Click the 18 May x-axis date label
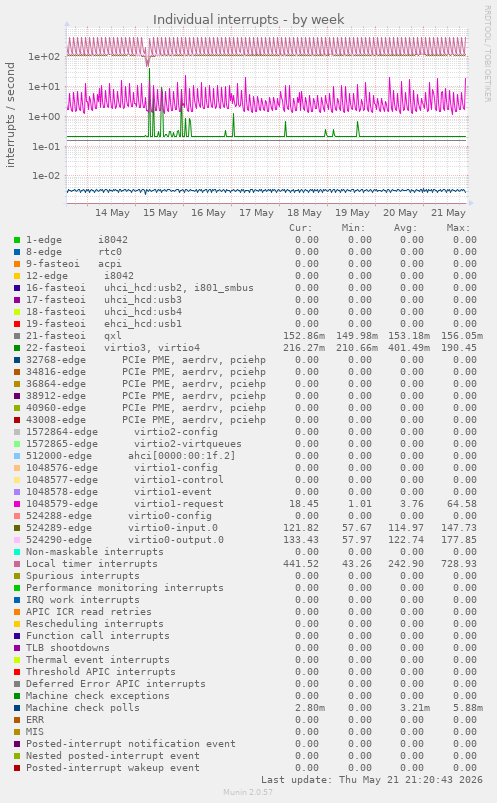Screen dimensions: 497x803 [304, 213]
